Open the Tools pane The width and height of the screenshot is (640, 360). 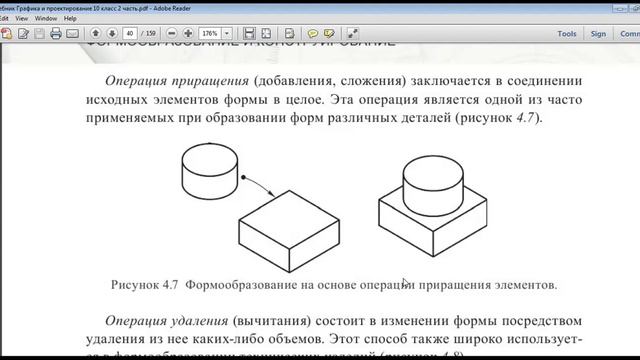point(567,34)
